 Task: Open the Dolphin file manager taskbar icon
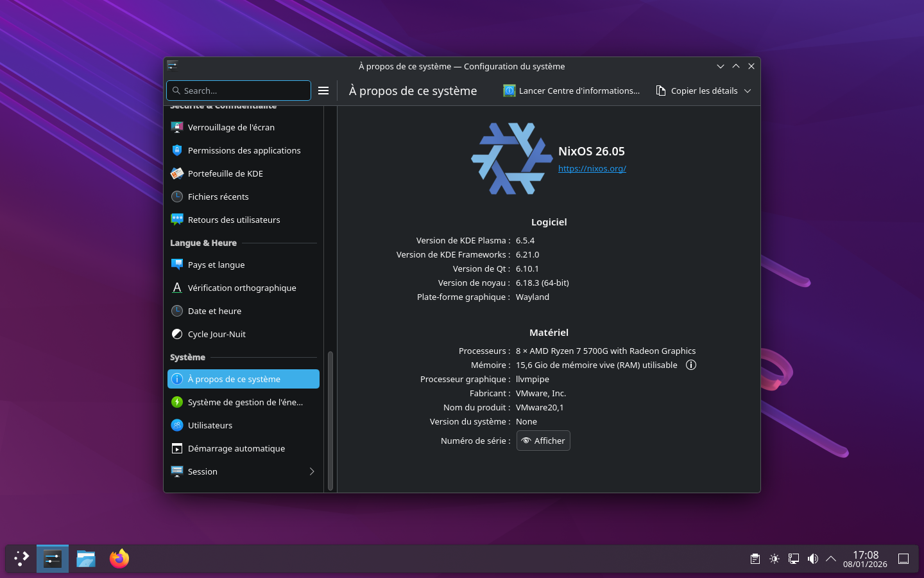point(85,559)
